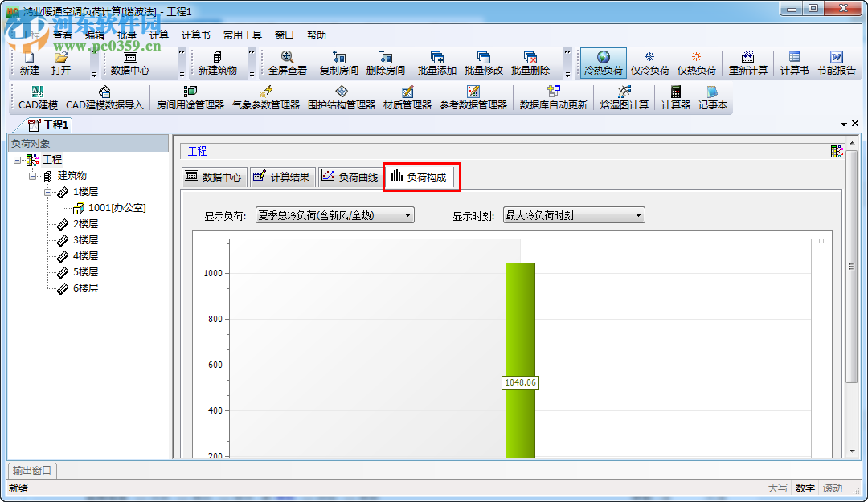The width and height of the screenshot is (868, 502).
Task: Open the 帮助 menu
Action: [x=316, y=35]
